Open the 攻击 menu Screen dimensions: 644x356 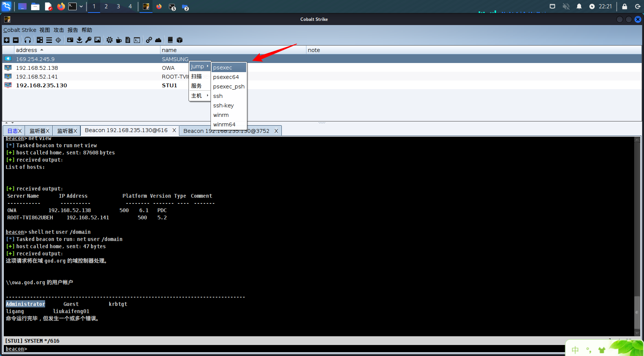59,30
